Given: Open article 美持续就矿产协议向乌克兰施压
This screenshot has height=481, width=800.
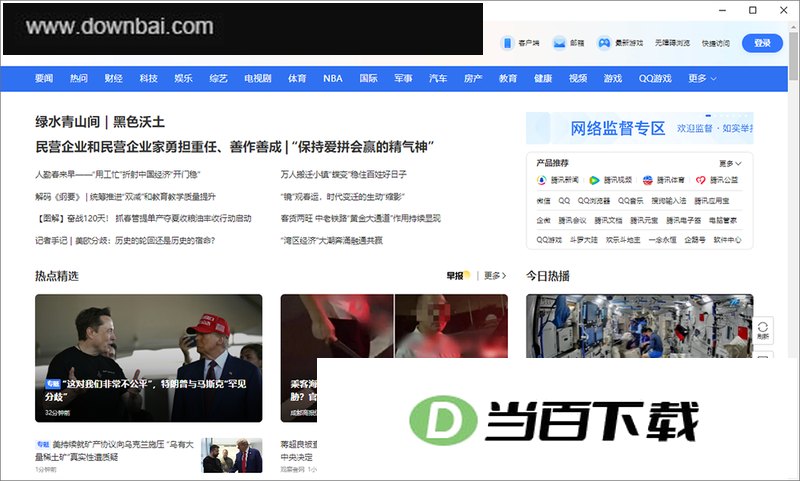Looking at the screenshot, I should click(115, 451).
